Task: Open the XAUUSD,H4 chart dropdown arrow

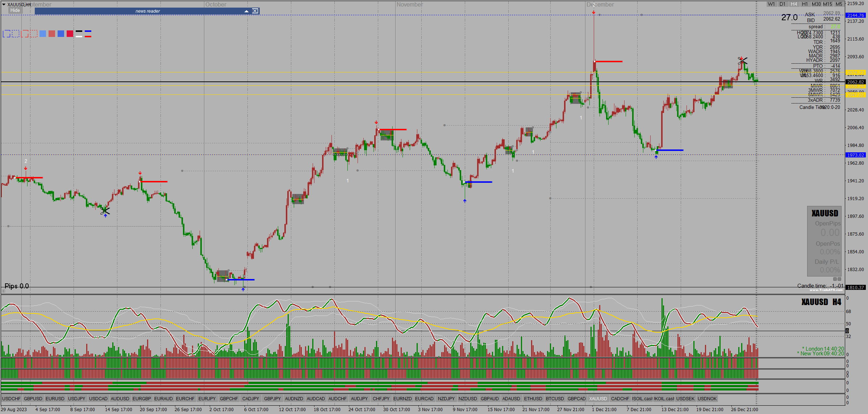Action: click(x=4, y=5)
